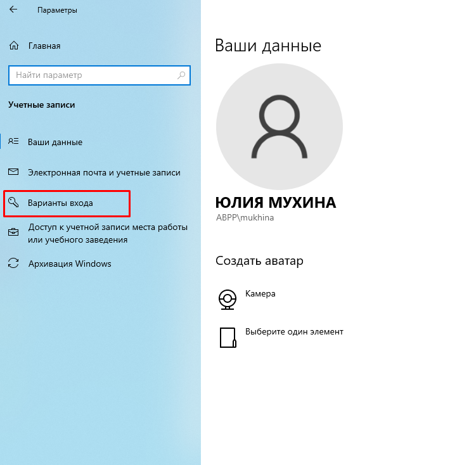Select Ваши данные in the sidebar
Viewport: 476px width, 465px height.
(55, 142)
